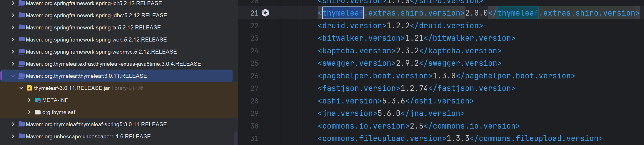Viewport: 644px width, 145px height.
Task: Click the unbescape library icon
Action: [x=21, y=136]
